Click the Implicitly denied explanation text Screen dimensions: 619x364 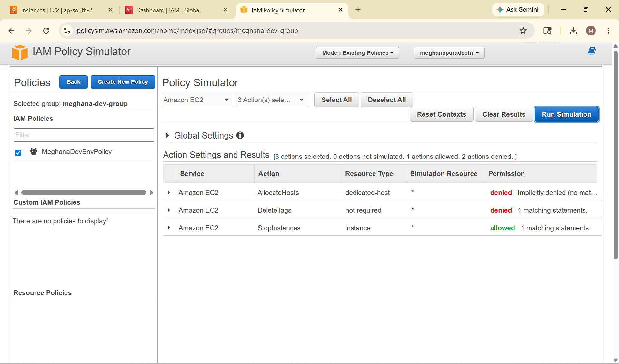557,193
